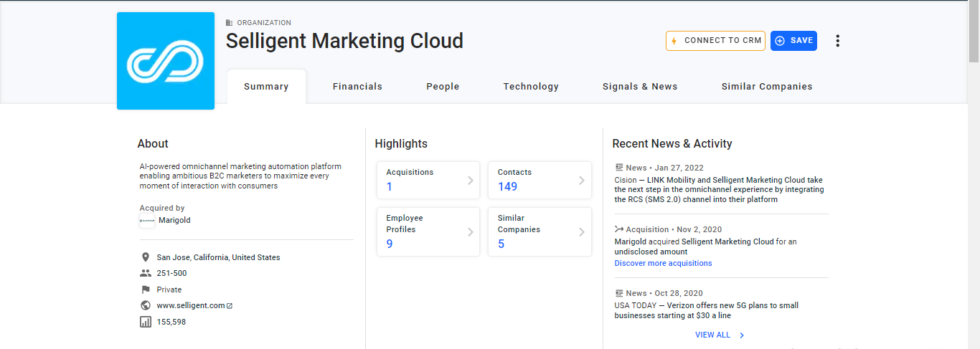Go to the Technology tab

[531, 87]
